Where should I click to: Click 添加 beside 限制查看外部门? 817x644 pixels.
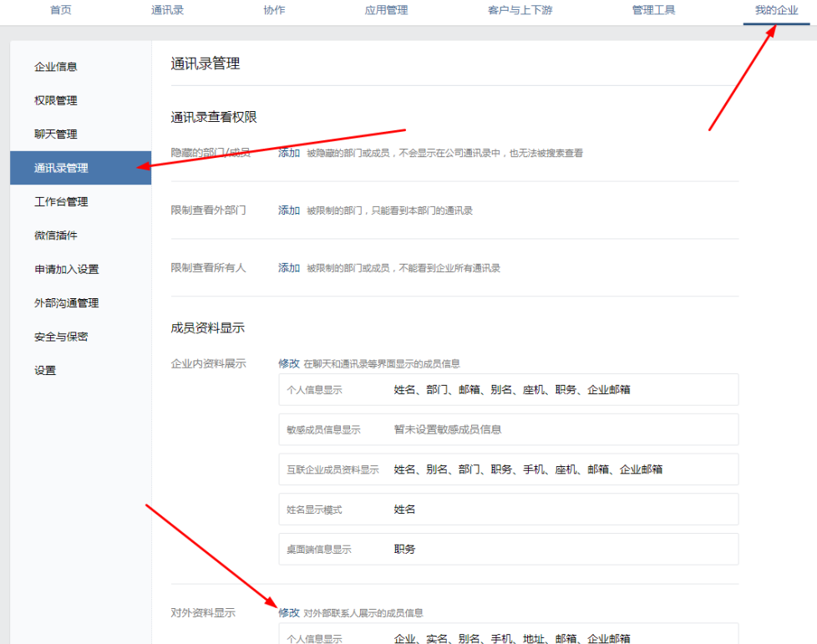(288, 210)
